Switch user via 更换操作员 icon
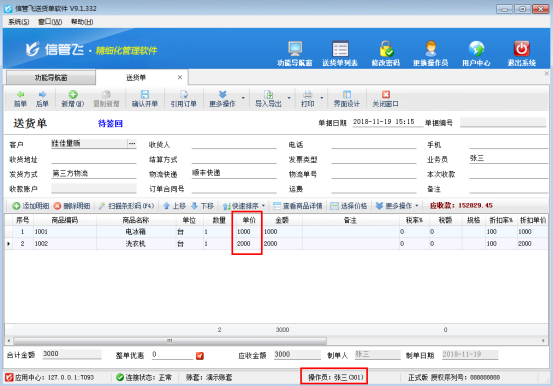 (431, 49)
